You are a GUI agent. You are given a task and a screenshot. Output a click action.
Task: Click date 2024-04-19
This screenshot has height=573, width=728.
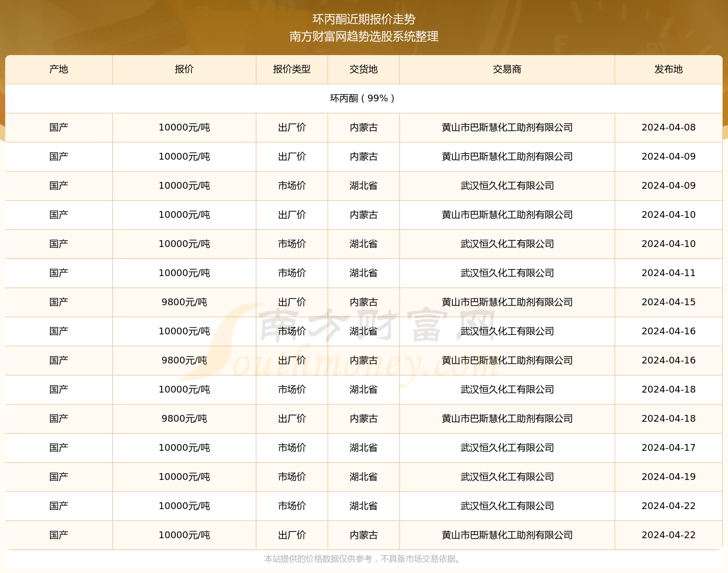[668, 477]
